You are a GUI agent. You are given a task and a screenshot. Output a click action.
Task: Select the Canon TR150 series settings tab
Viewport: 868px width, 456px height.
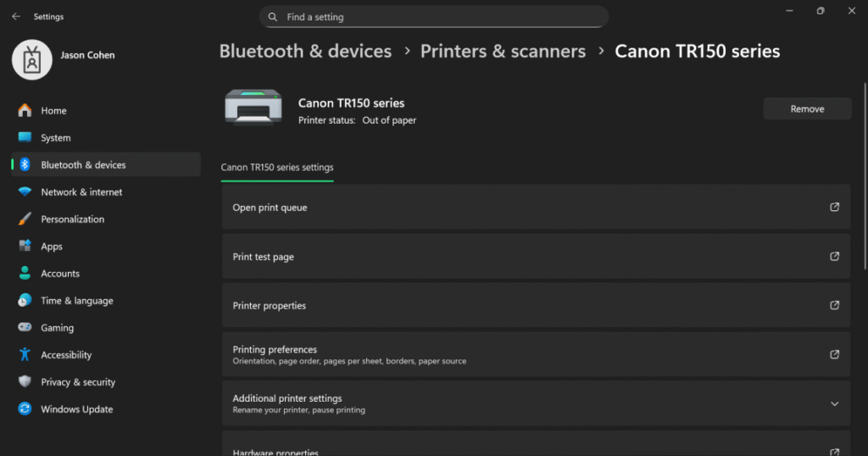pos(277,168)
